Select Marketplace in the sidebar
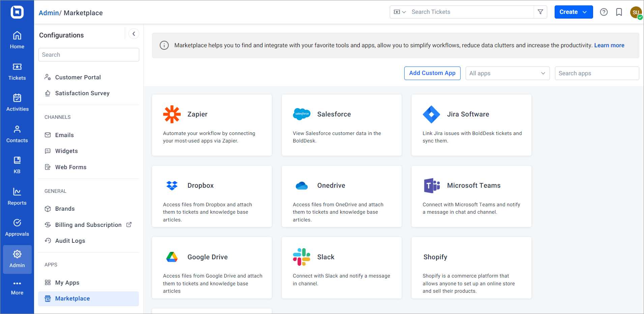The height and width of the screenshot is (314, 644). pos(89,299)
